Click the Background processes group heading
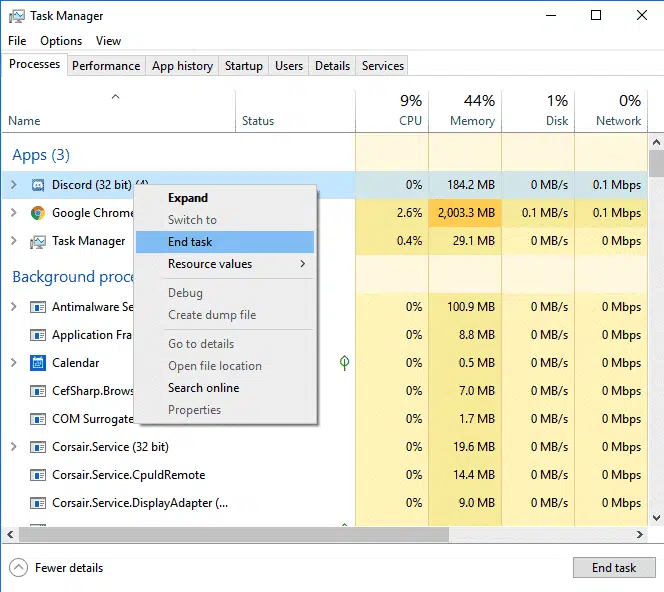This screenshot has width=664, height=592. [x=73, y=277]
